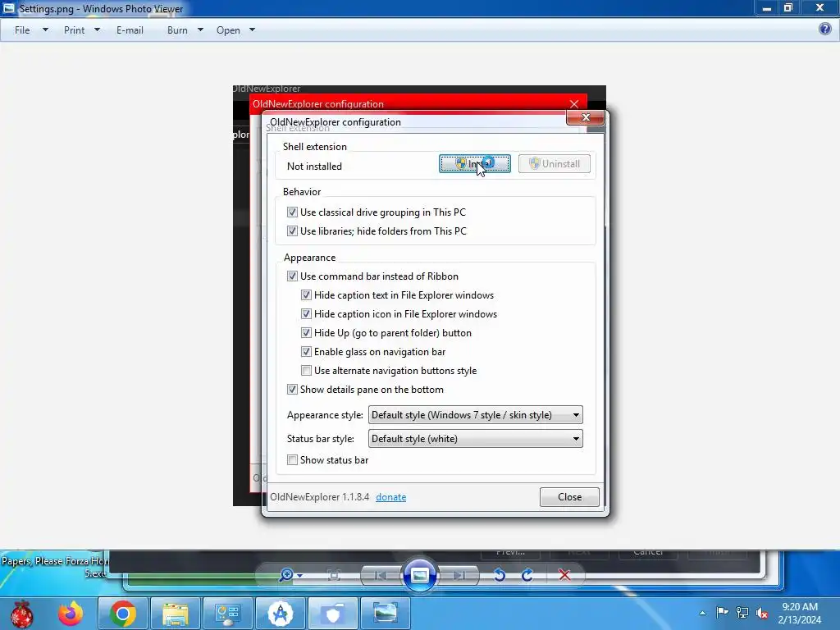Open the Start orb on the taskbar

pos(21,614)
